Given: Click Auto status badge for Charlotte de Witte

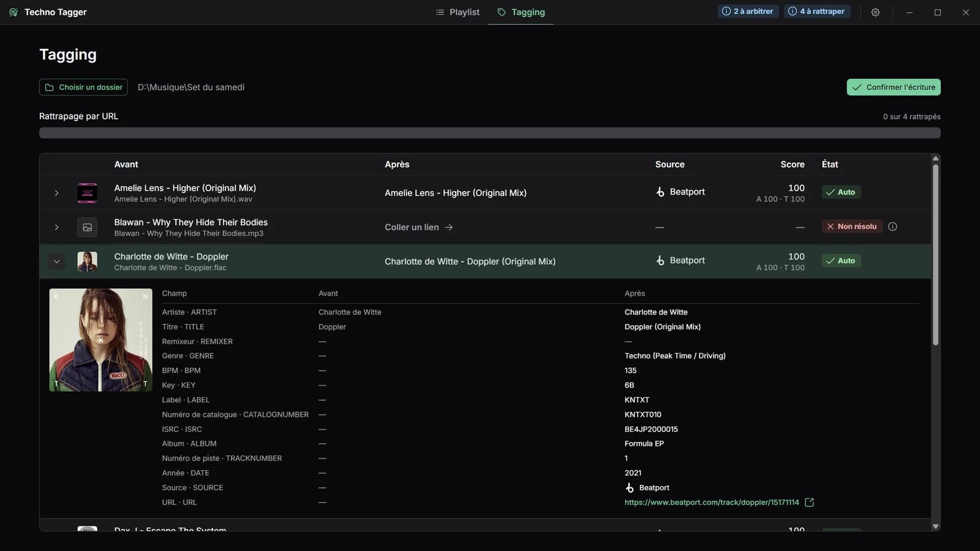Looking at the screenshot, I should click(841, 261).
